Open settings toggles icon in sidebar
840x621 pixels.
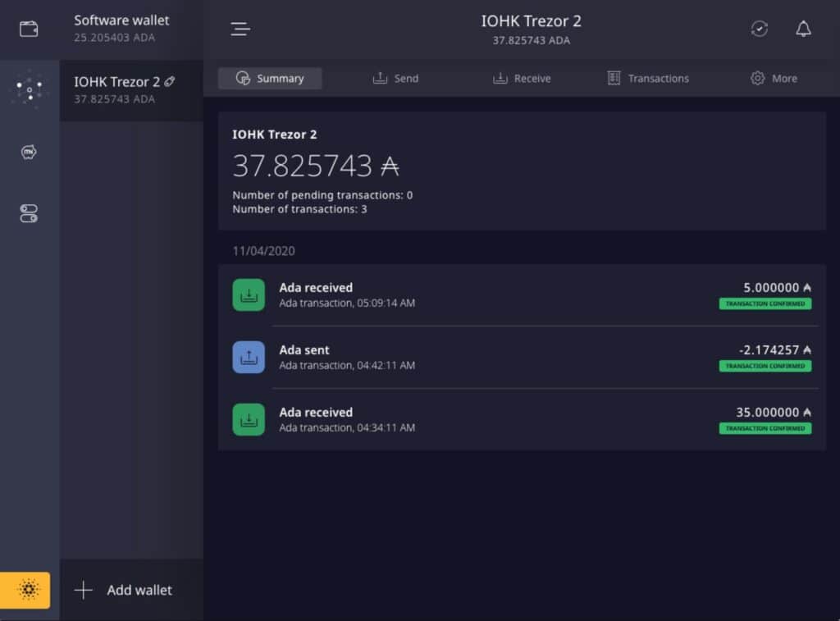click(29, 213)
